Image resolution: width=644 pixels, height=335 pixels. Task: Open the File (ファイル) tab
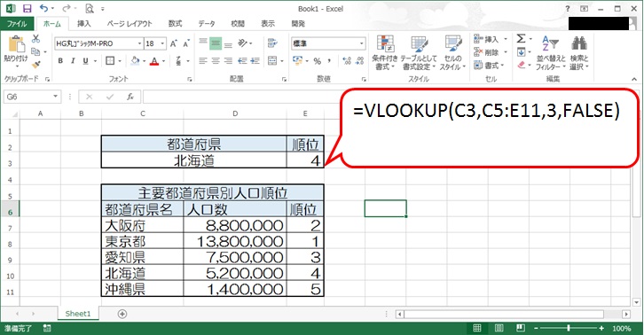(17, 24)
